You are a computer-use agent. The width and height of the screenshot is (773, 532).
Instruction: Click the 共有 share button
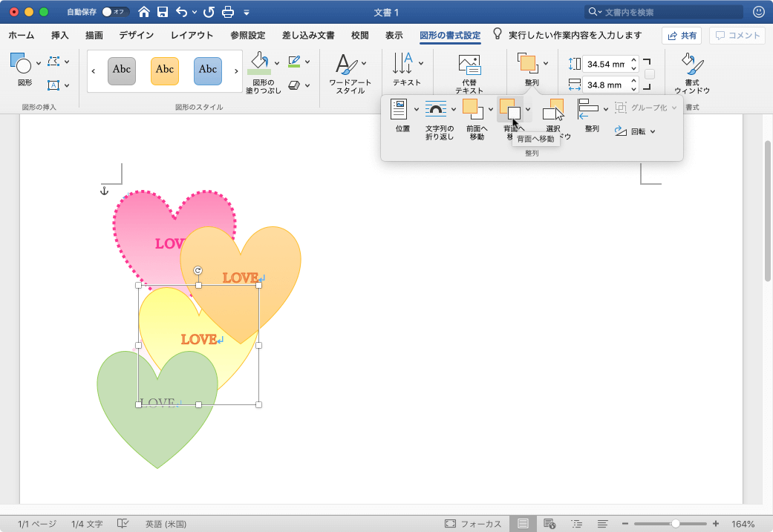[682, 36]
